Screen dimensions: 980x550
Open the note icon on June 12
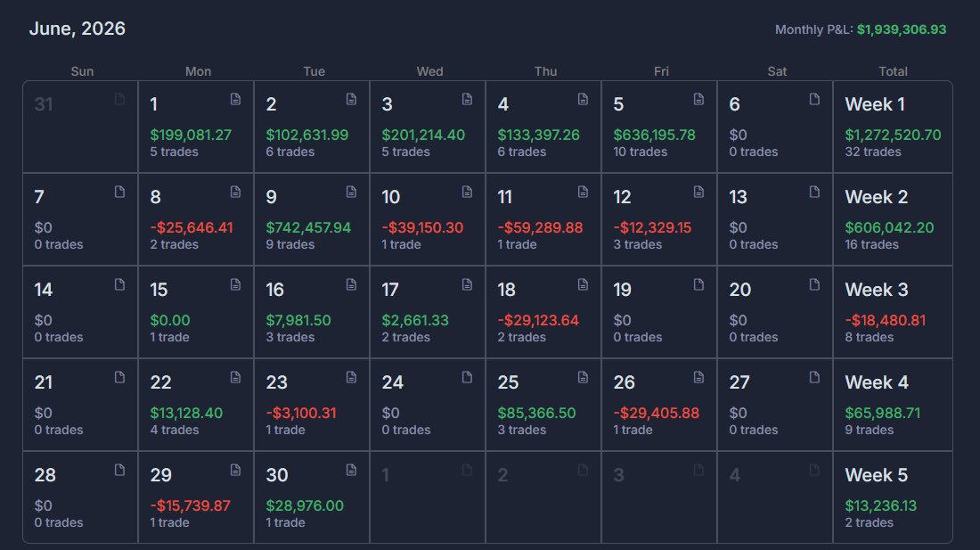point(698,192)
